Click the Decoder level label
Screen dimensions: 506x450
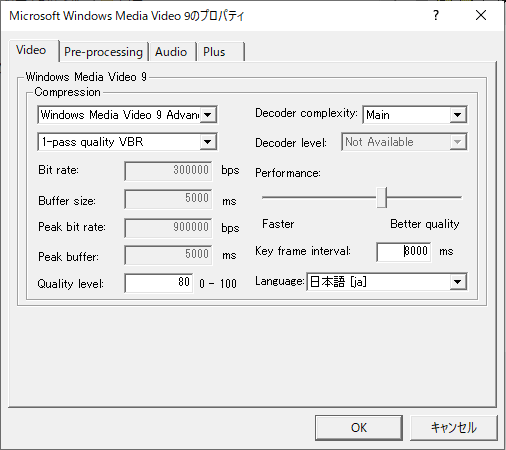(291, 143)
